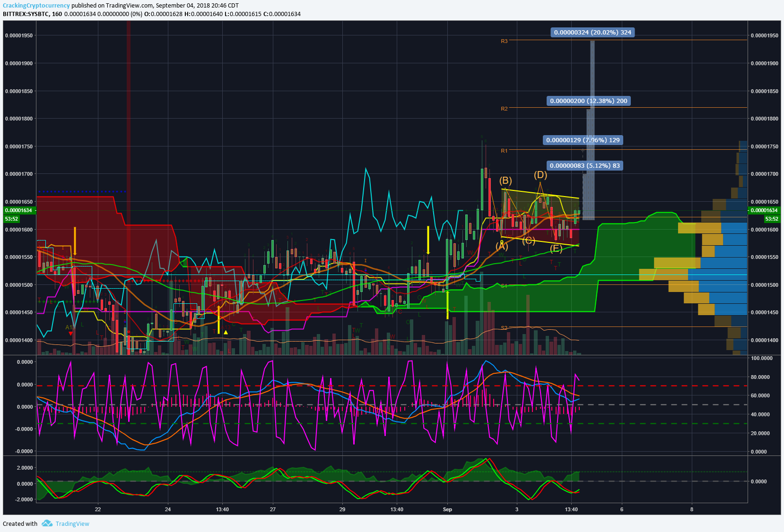784x532 pixels.
Task: Click the R1 pivot level label
Action: [504, 151]
